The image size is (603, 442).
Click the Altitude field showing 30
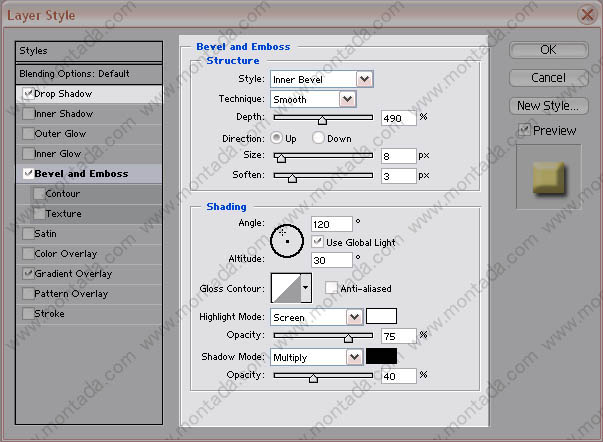331,260
